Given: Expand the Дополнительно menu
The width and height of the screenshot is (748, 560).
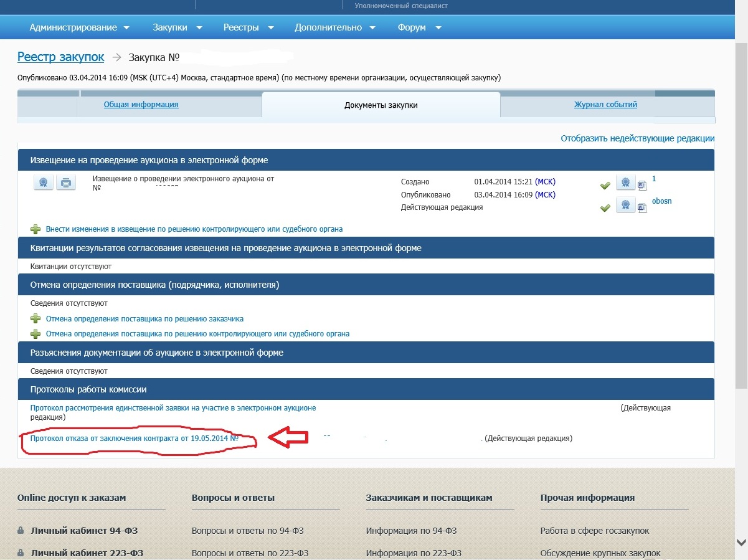Looking at the screenshot, I should point(335,27).
